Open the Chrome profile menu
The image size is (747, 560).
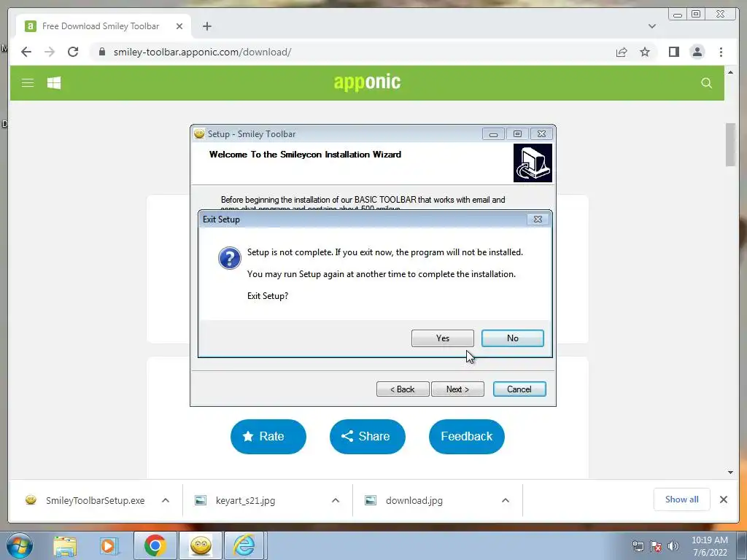pos(697,52)
